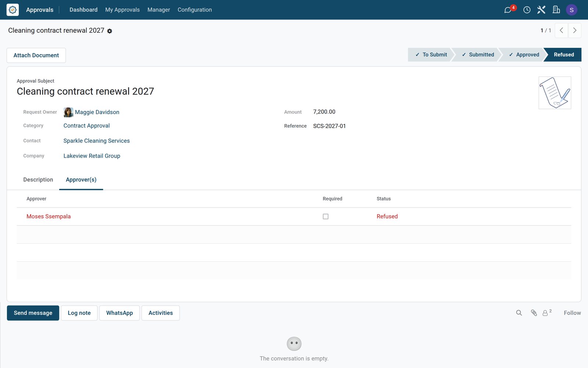Click Attach Document button
This screenshot has width=588, height=368.
(x=36, y=55)
